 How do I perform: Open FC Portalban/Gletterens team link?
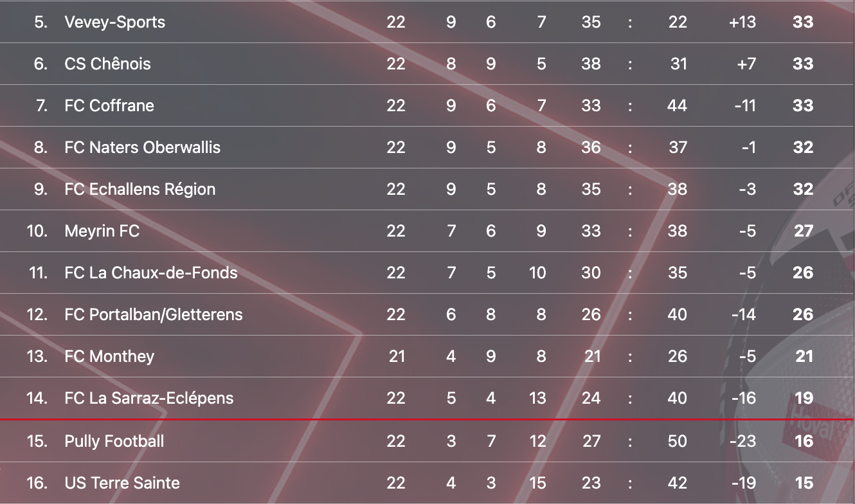pyautogui.click(x=154, y=314)
